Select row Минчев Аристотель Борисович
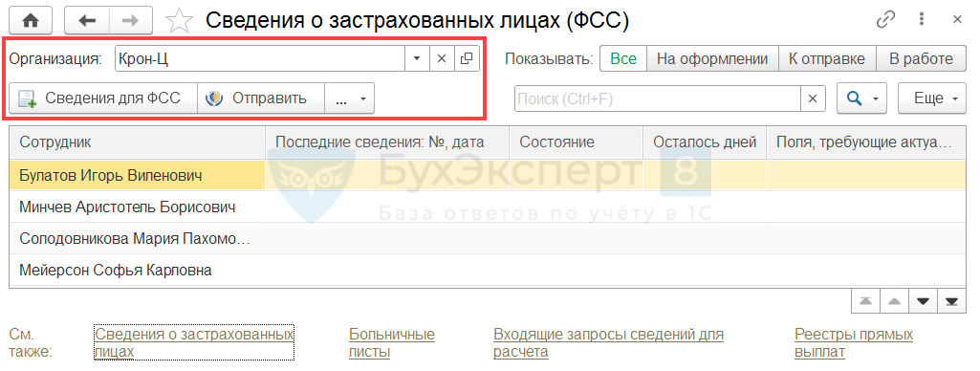The height and width of the screenshot is (371, 980). coord(489,207)
